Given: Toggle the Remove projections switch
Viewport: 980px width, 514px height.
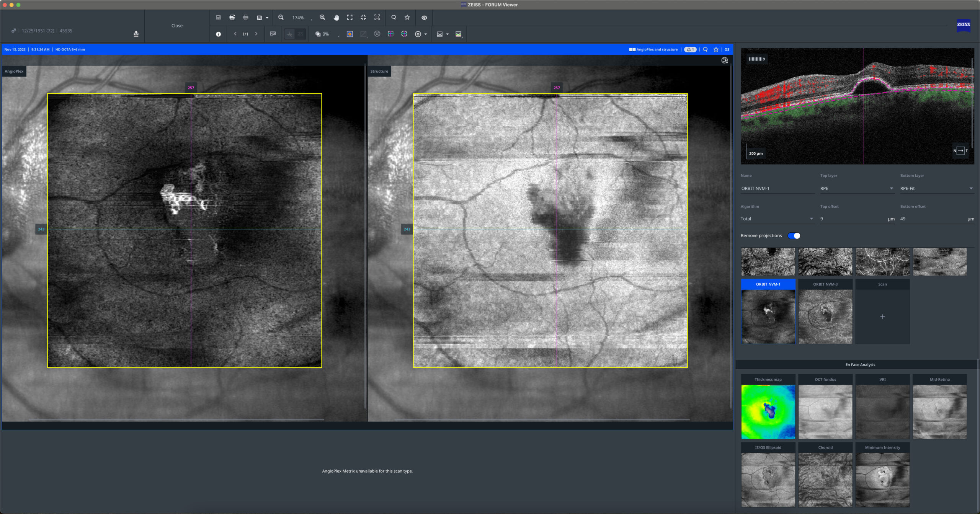Looking at the screenshot, I should click(x=794, y=236).
